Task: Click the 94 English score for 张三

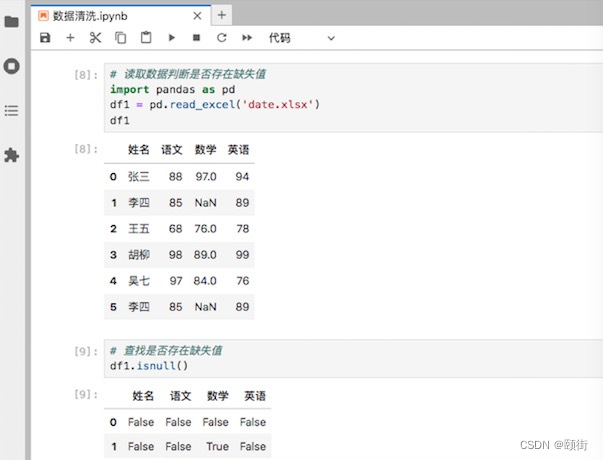Action: (x=242, y=177)
